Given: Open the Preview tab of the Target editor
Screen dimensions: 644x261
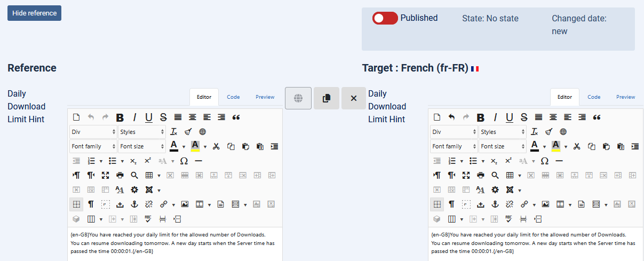Looking at the screenshot, I should (625, 97).
